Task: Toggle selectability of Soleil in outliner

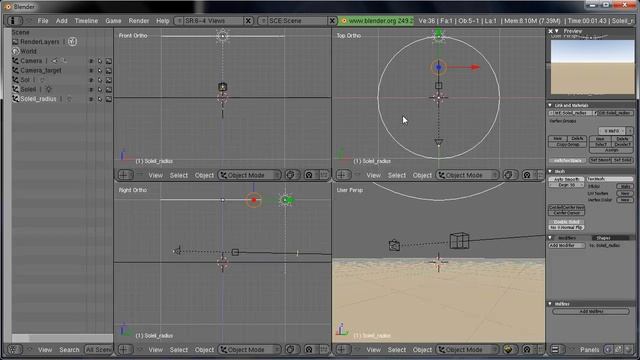Action: coord(100,89)
